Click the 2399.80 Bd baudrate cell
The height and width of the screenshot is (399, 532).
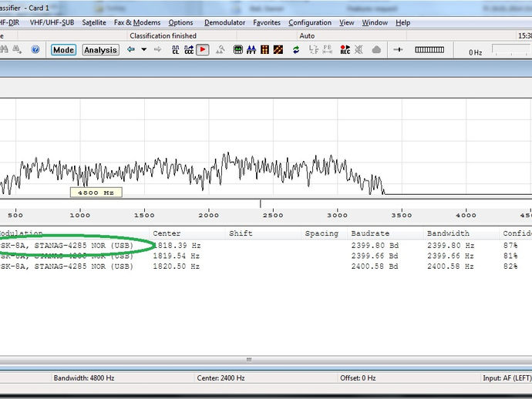tap(375, 246)
